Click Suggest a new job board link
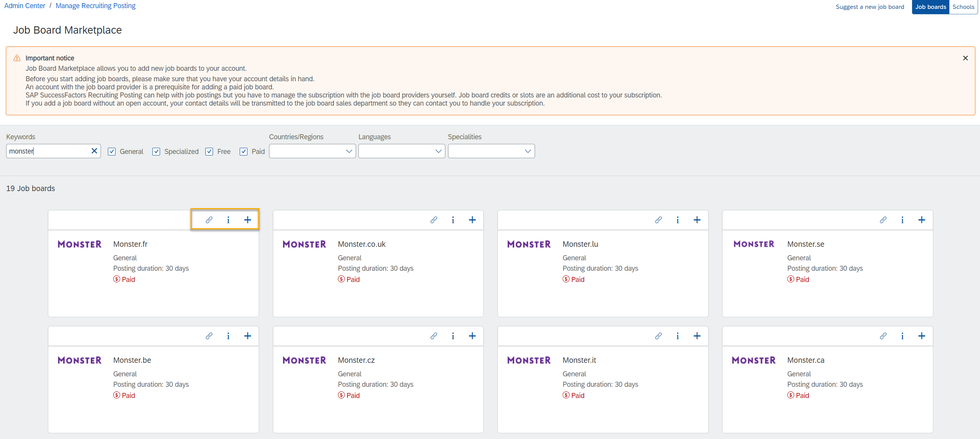980x439 pixels. click(x=870, y=7)
